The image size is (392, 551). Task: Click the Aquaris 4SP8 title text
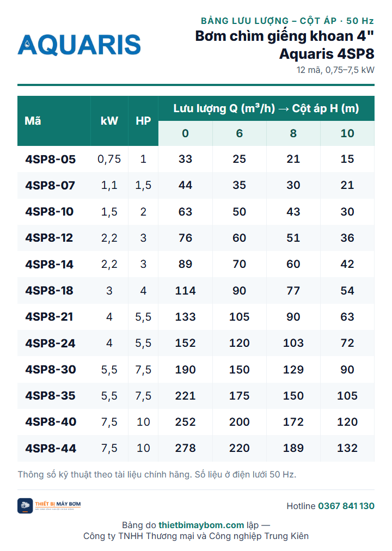coord(327,54)
